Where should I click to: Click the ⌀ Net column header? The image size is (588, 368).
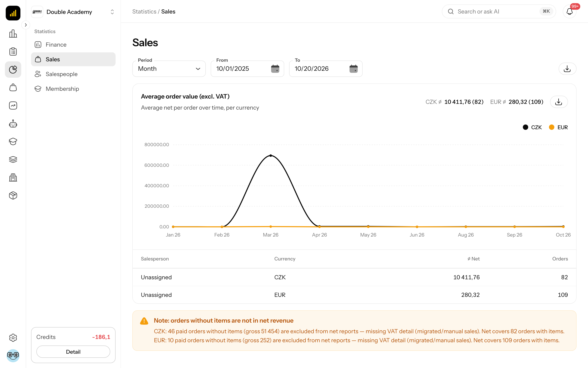pyautogui.click(x=473, y=259)
